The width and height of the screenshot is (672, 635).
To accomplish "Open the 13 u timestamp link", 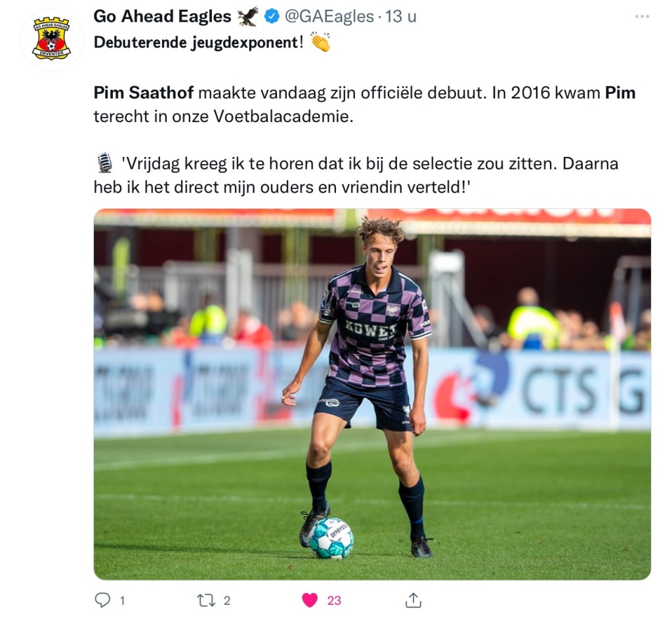I will point(401,16).
